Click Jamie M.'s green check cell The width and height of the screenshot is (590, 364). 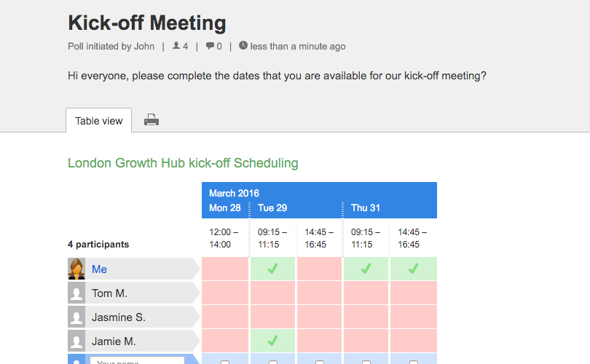[273, 341]
